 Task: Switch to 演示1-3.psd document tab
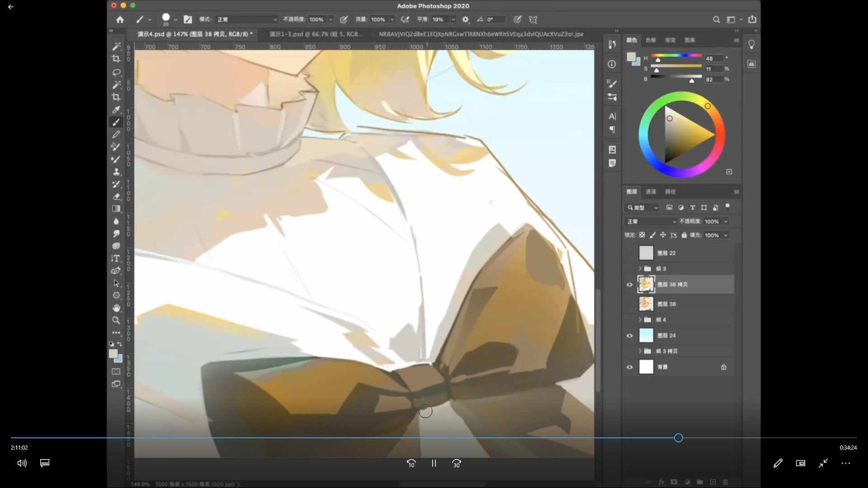pyautogui.click(x=316, y=34)
